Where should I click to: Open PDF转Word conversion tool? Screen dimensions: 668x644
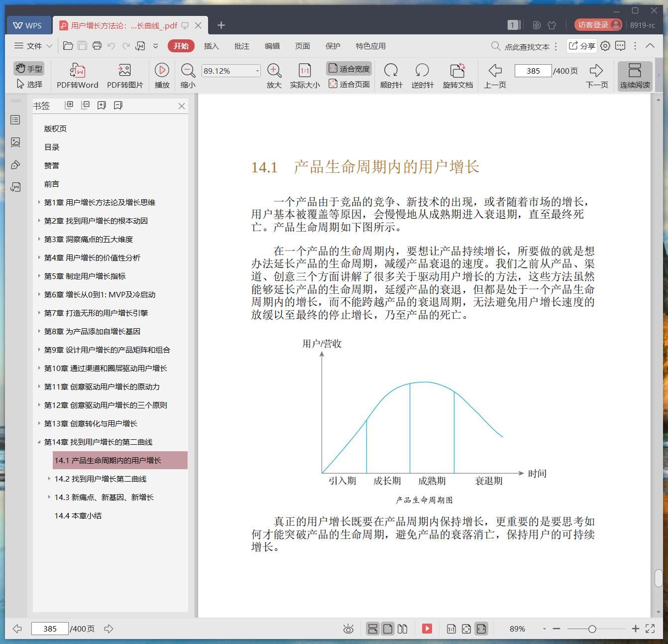(x=77, y=76)
